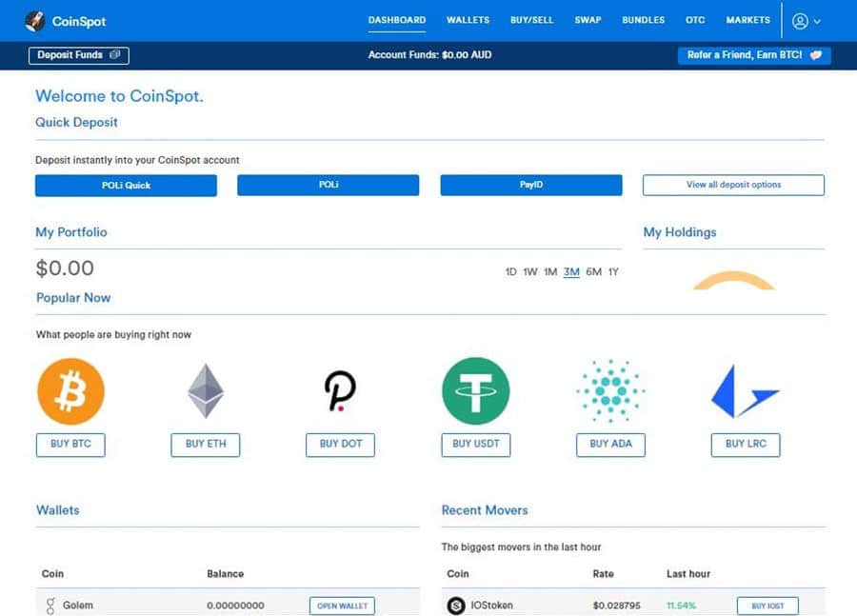Click the Loopring LRC icon
The image size is (857, 616).
click(x=745, y=391)
